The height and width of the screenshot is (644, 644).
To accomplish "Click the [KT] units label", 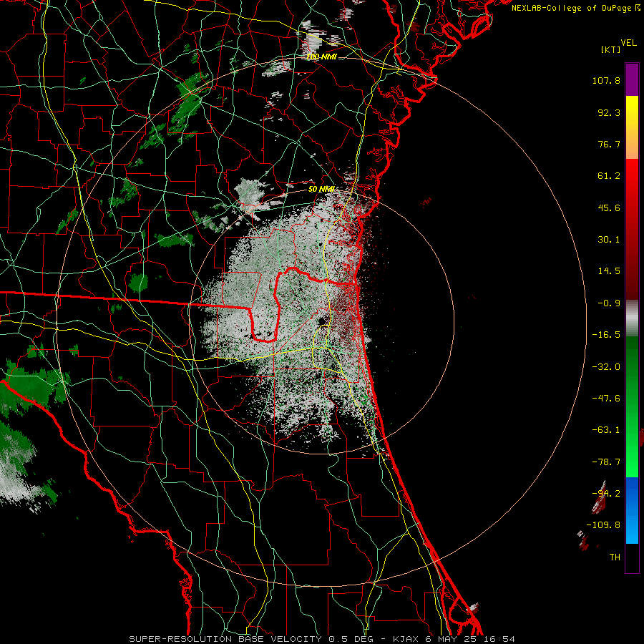I will [610, 49].
